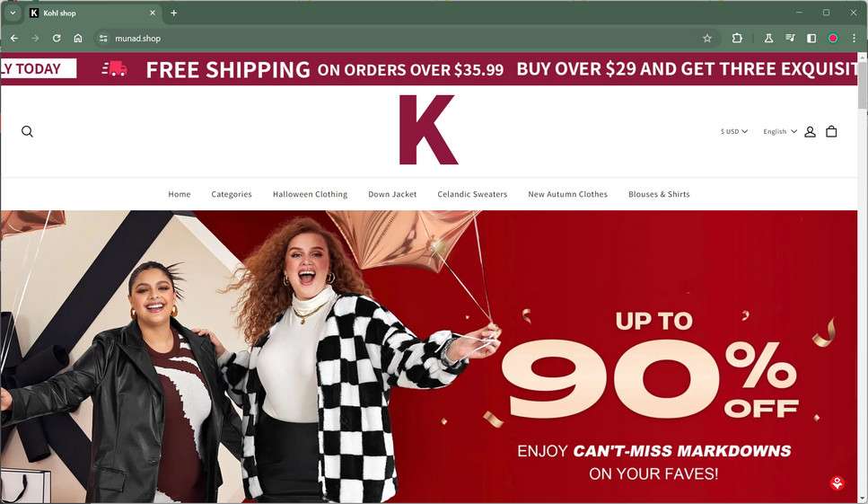Go to Blouses & Shirts category
Viewport: 868px width, 504px height.
(x=659, y=194)
